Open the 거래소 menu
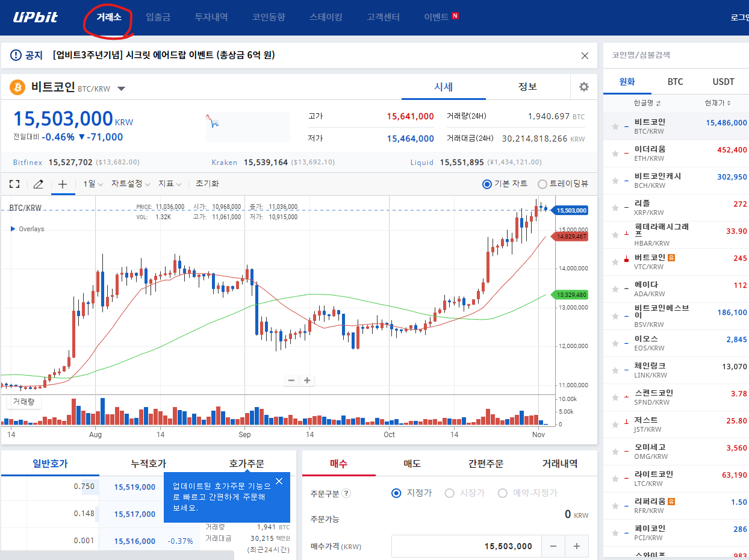 pos(109,17)
